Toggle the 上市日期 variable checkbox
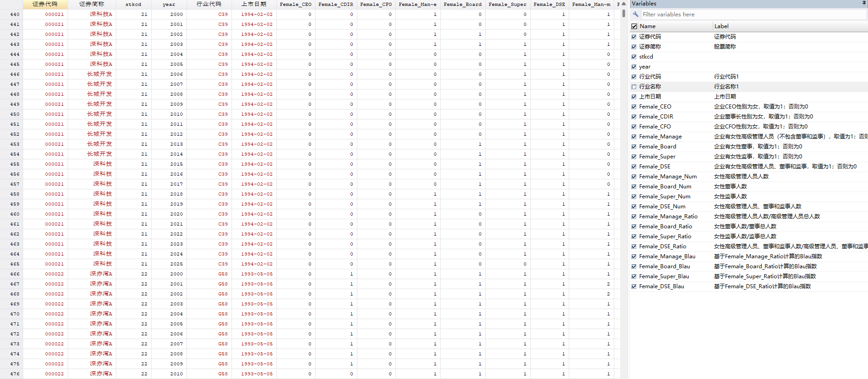Image resolution: width=868 pixels, height=379 pixels. 634,97
